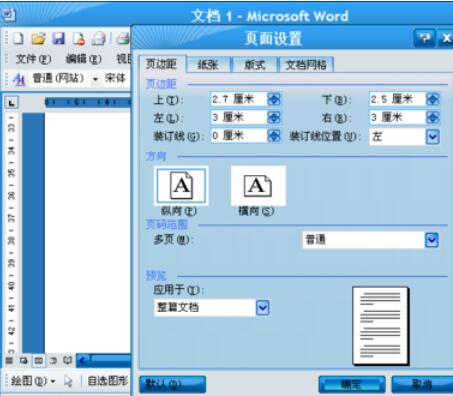Image resolution: width=453 pixels, height=396 pixels.
Task: Click the Styles and Formatting icon
Action: coord(19,79)
